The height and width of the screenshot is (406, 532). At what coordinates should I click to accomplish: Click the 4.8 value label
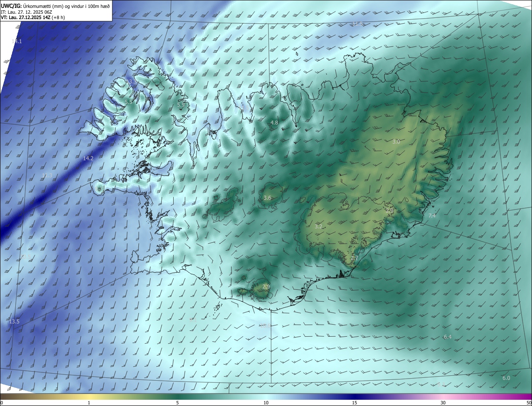tap(274, 122)
